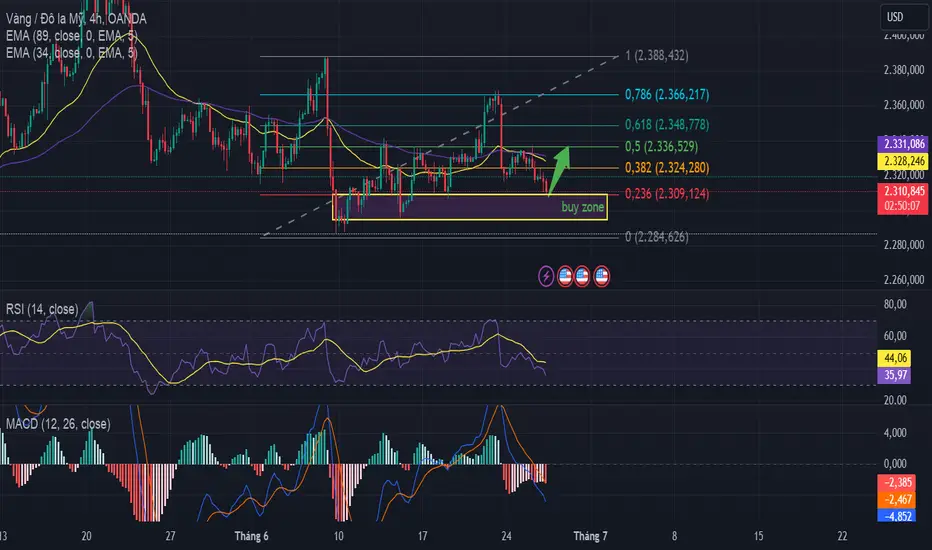The image size is (932, 550).
Task: Click the 2.280,000 price scale label
Action: click(903, 245)
